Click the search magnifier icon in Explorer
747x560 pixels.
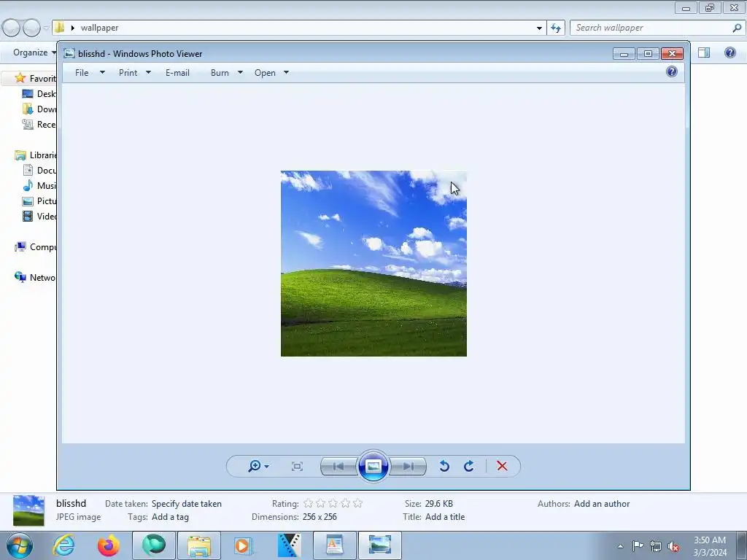(737, 28)
